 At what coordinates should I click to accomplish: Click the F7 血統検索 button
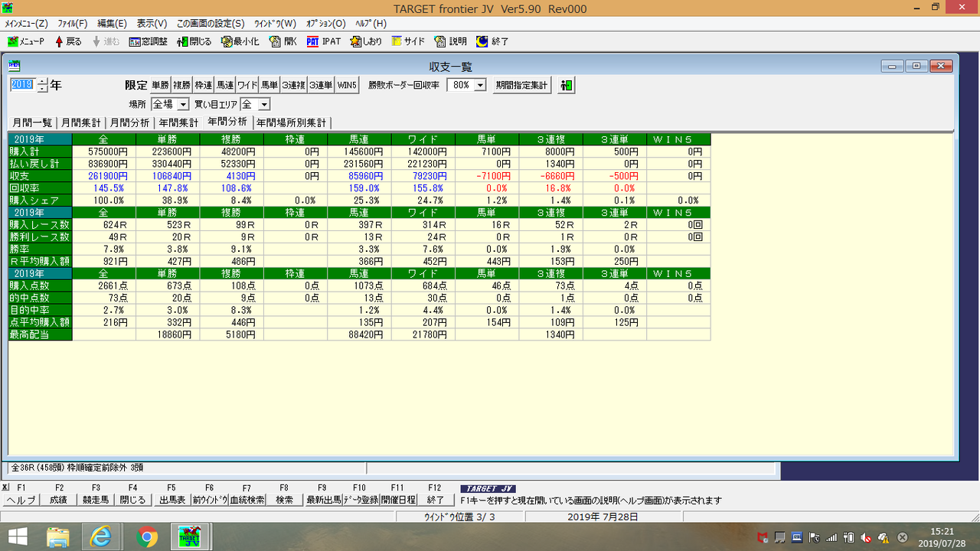247,500
